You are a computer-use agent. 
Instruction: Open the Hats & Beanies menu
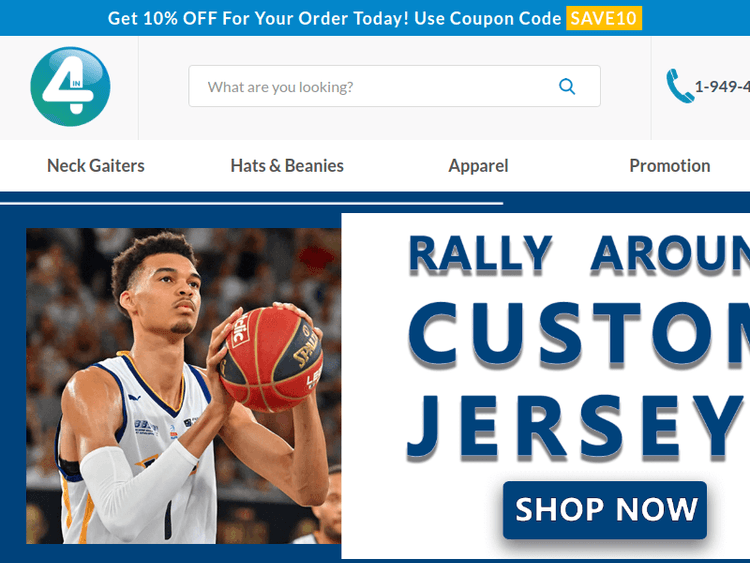click(x=287, y=166)
